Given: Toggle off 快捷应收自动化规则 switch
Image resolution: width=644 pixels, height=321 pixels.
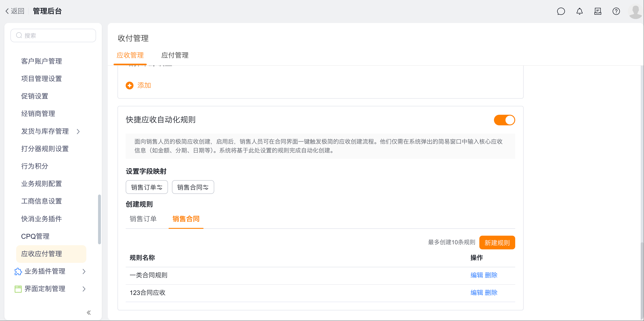Looking at the screenshot, I should (504, 120).
